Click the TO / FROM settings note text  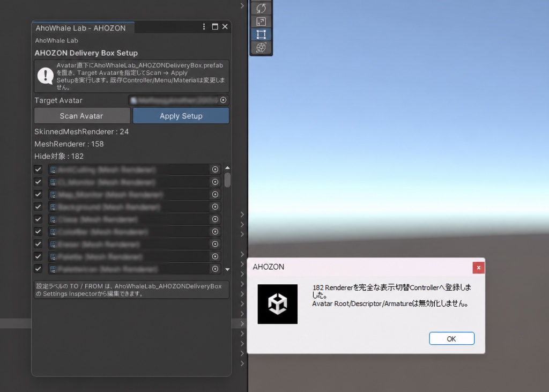(132, 290)
